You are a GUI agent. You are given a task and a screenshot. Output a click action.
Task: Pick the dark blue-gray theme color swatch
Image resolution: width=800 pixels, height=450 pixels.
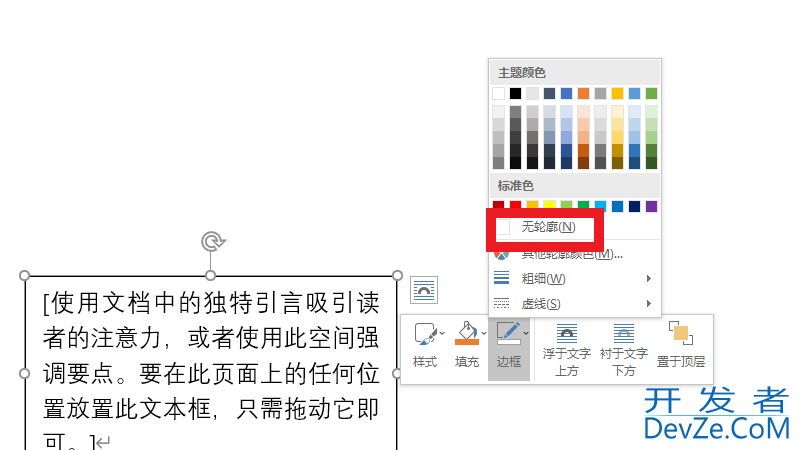point(549,93)
